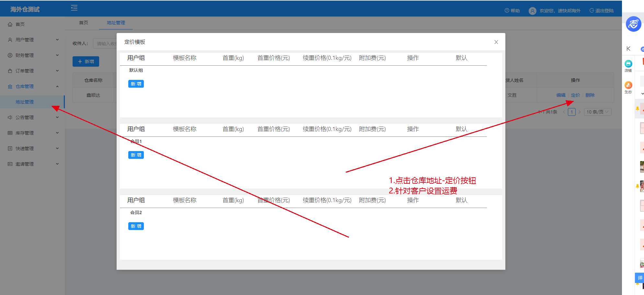Image resolution: width=644 pixels, height=295 pixels.
Task: Expand 库存管理 sidebar menu
Action: coord(32,133)
